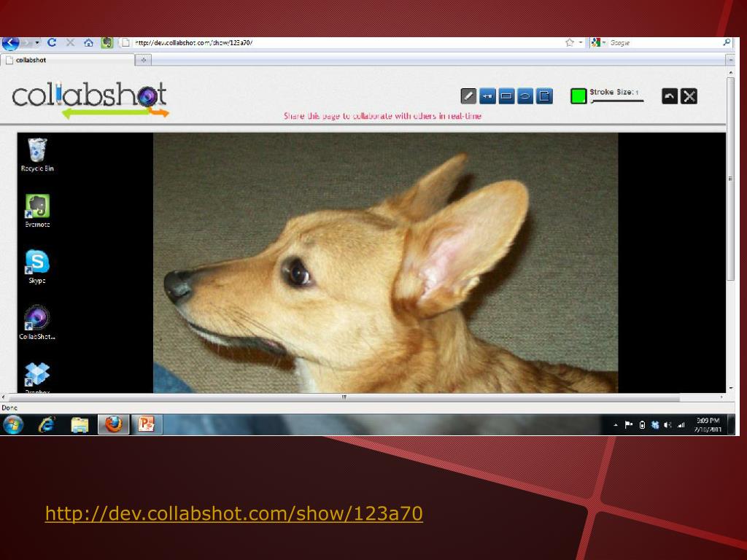Click the Dropbox desktop icon in screenshot
The height and width of the screenshot is (560, 747).
37,378
